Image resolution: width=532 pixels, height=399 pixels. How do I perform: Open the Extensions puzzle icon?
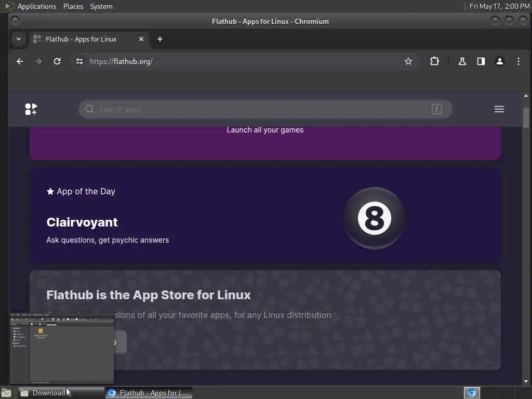(x=434, y=61)
